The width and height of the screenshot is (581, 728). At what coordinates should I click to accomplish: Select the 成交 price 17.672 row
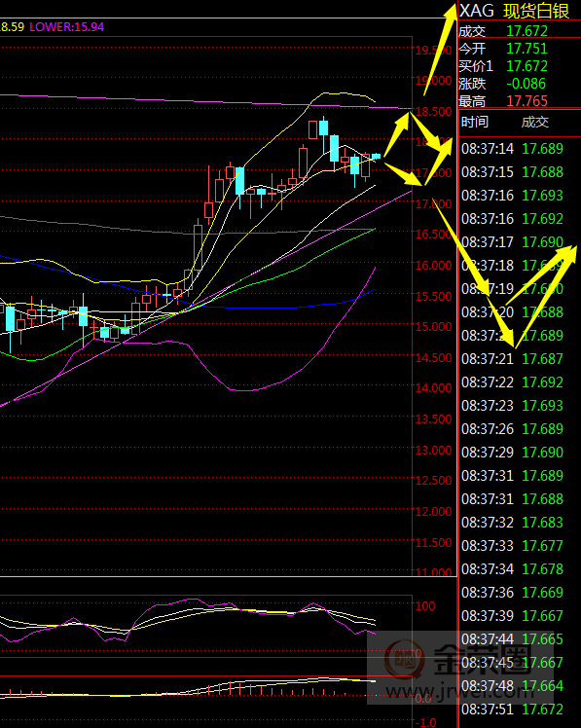(520, 31)
